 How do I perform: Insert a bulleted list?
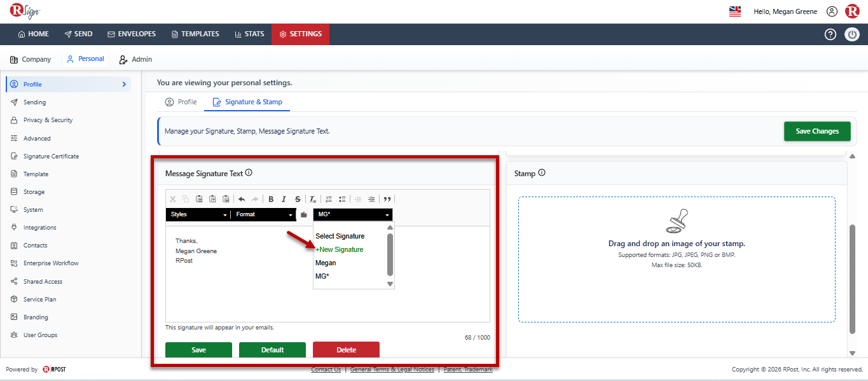[342, 199]
